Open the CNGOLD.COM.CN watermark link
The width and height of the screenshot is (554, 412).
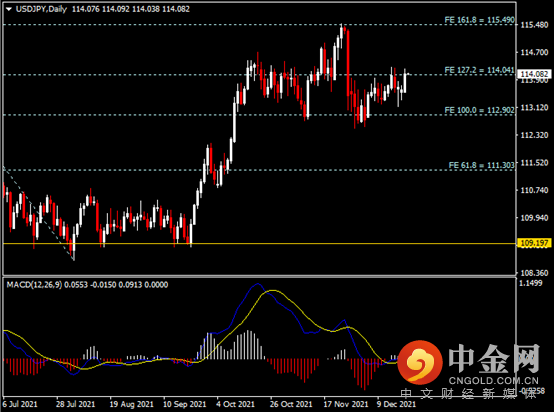click(493, 381)
